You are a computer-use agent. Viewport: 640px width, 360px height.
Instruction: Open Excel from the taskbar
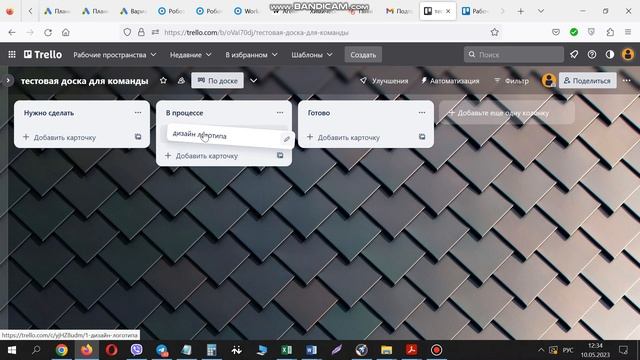pyautogui.click(x=287, y=350)
